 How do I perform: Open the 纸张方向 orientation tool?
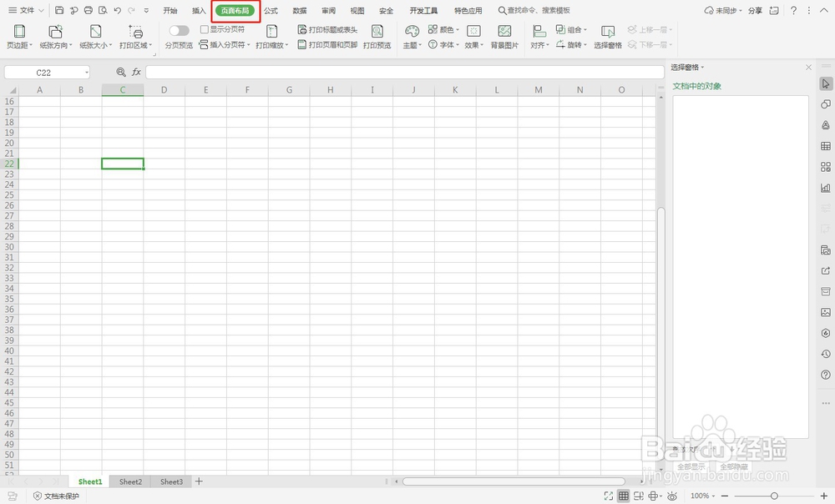point(55,37)
